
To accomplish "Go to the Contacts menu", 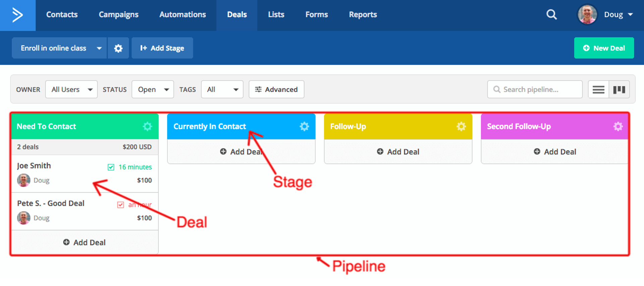I will click(x=62, y=15).
